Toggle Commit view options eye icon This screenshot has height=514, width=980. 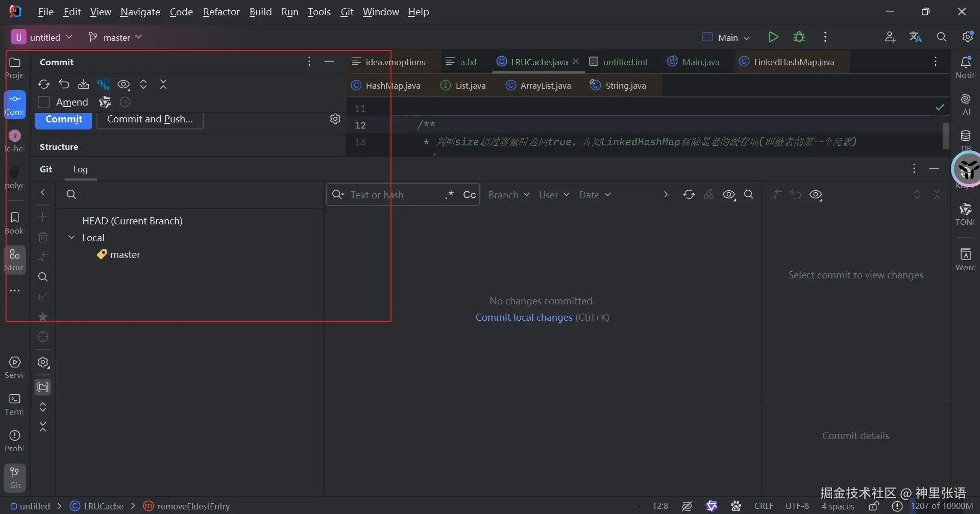(124, 84)
